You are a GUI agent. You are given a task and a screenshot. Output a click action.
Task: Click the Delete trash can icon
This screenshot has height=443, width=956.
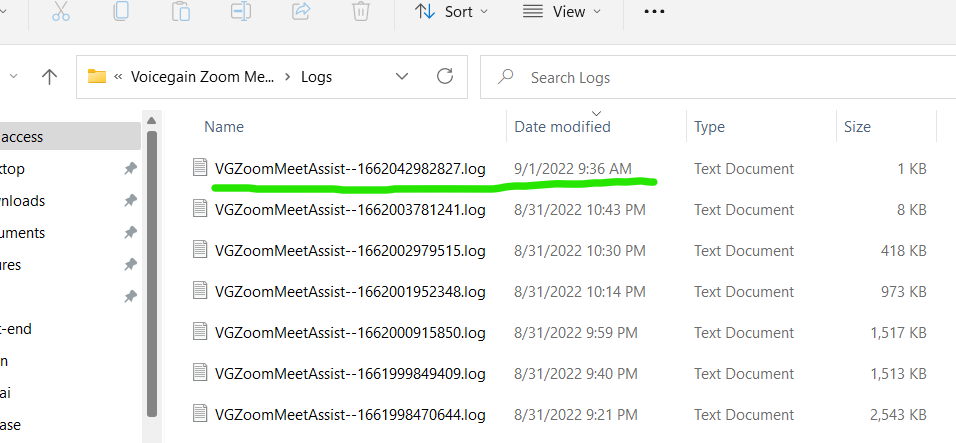361,11
